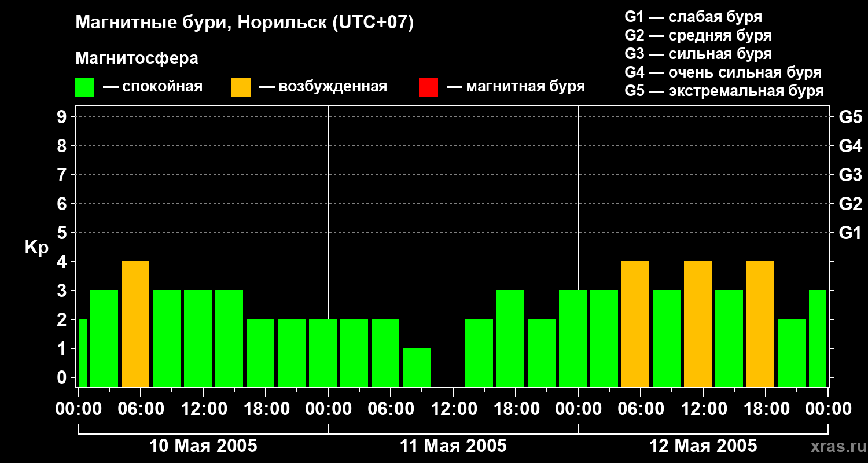Click the green bar at 06:00 on 11 May

(x=385, y=352)
